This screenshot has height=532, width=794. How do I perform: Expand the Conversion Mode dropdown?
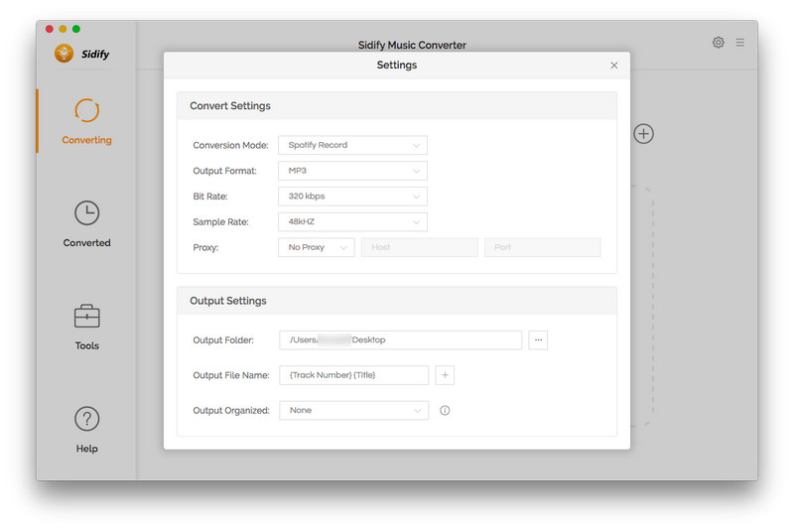[x=352, y=145]
